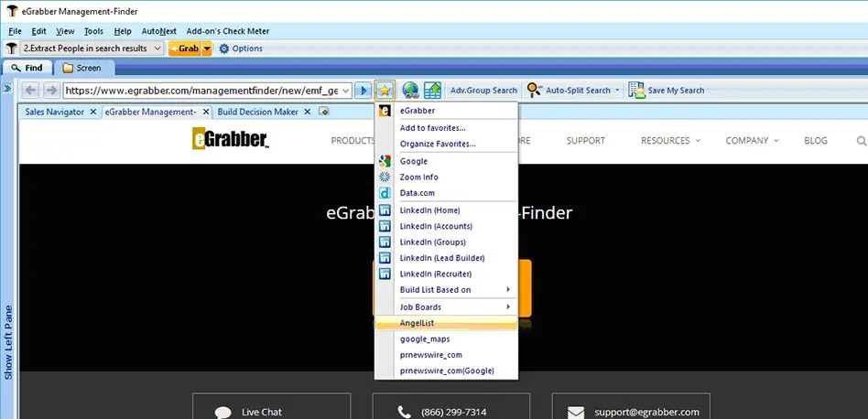868x419 pixels.
Task: Click the blue Go play button
Action: [x=363, y=90]
